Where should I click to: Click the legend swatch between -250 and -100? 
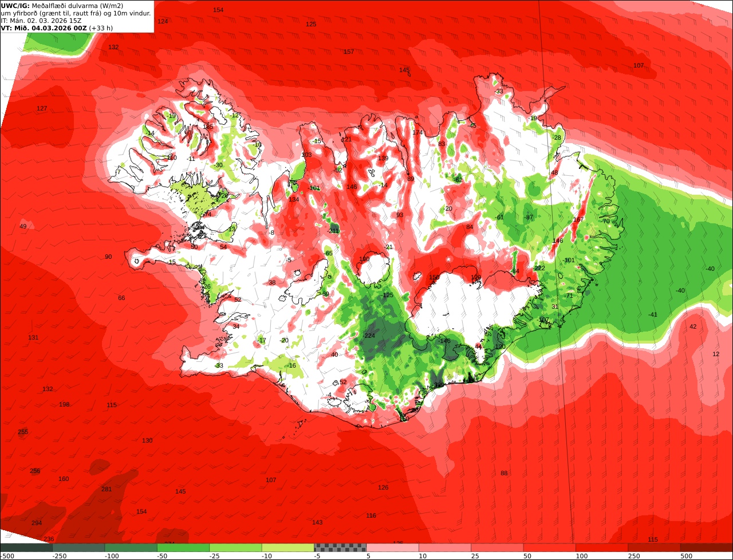pyautogui.click(x=79, y=547)
